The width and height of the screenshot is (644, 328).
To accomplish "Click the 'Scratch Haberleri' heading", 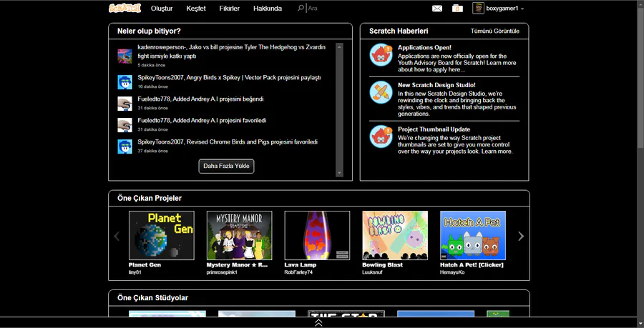I will point(399,31).
